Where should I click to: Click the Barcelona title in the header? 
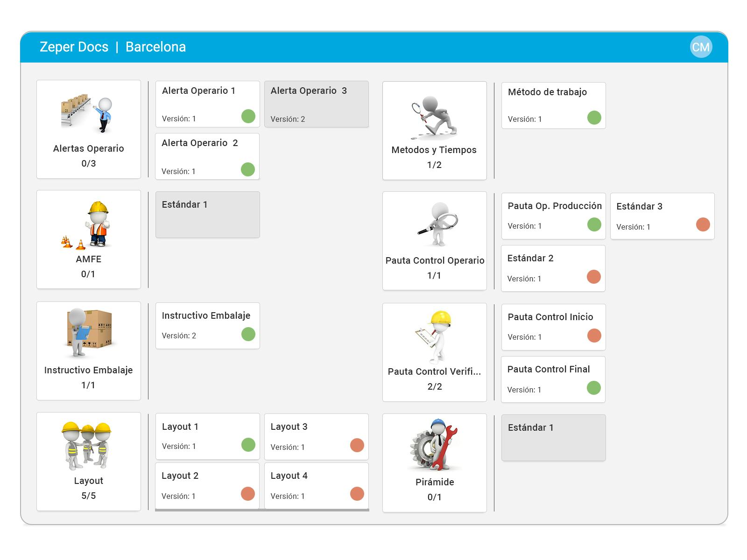(x=155, y=47)
